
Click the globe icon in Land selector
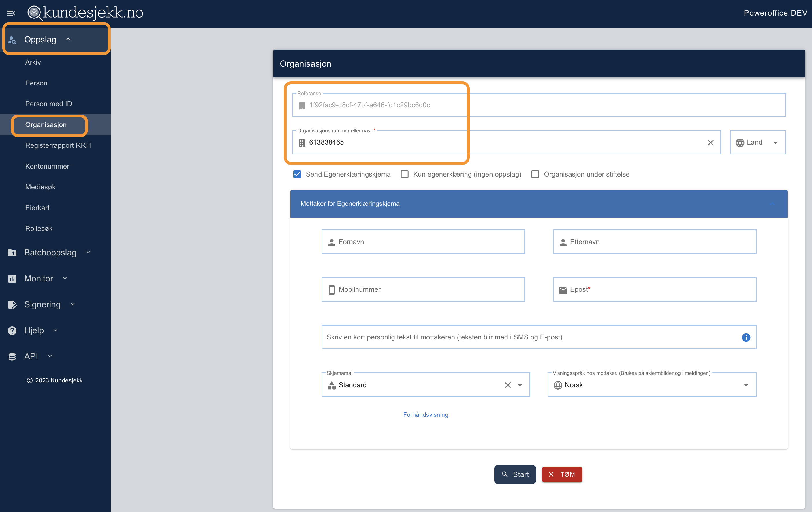coord(740,143)
